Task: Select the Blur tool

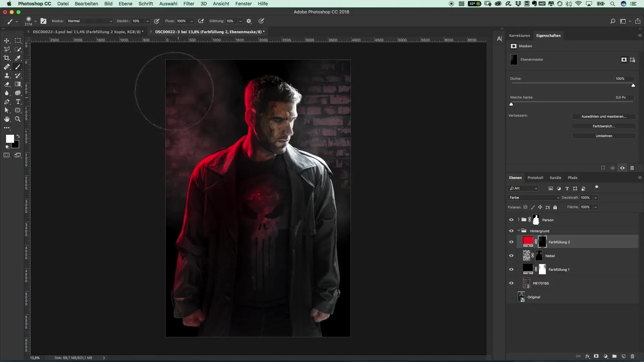Action: [7, 93]
